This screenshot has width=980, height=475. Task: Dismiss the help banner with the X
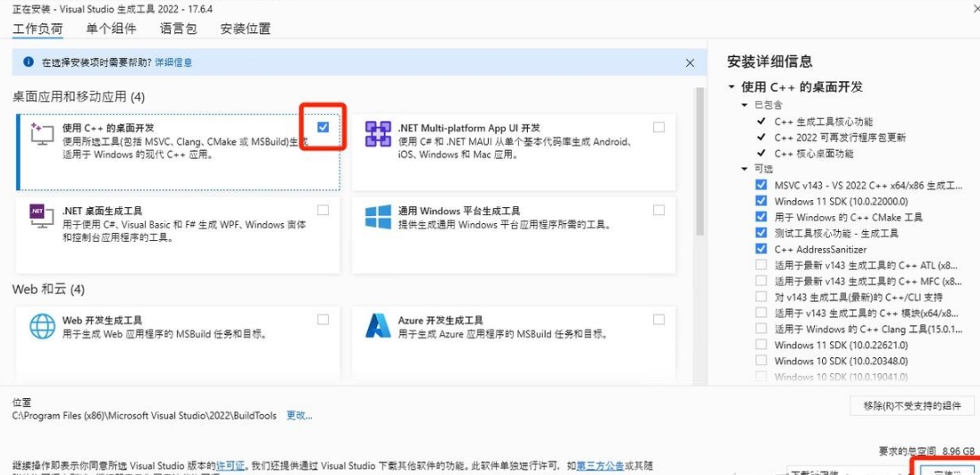click(690, 62)
